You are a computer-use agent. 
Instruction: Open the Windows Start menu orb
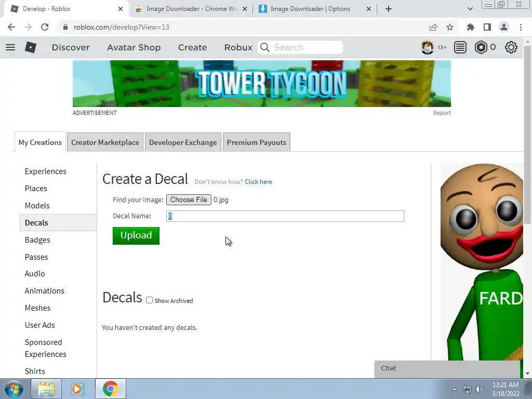(x=14, y=389)
